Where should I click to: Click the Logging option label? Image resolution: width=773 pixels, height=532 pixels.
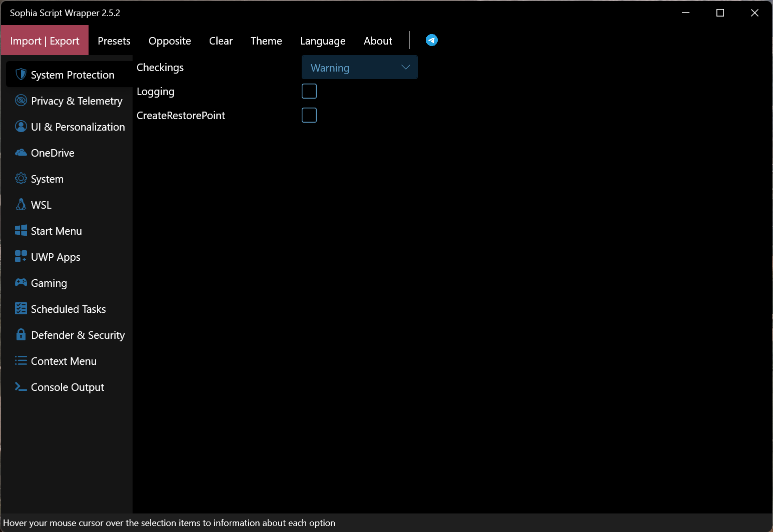156,92
